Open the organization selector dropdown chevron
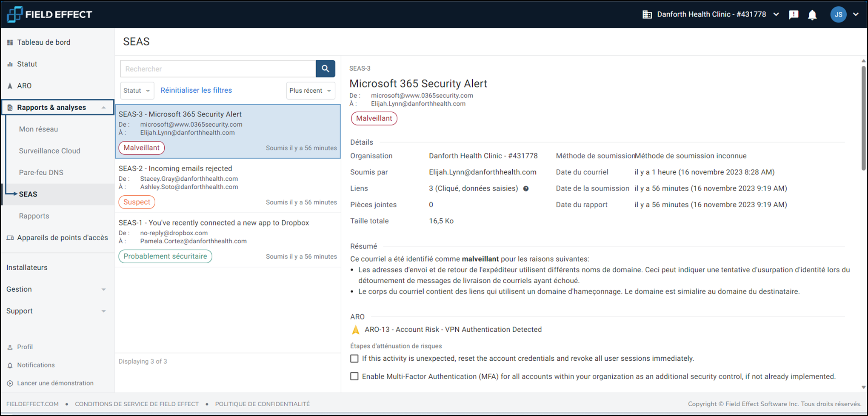The height and width of the screenshot is (416, 868). [776, 14]
